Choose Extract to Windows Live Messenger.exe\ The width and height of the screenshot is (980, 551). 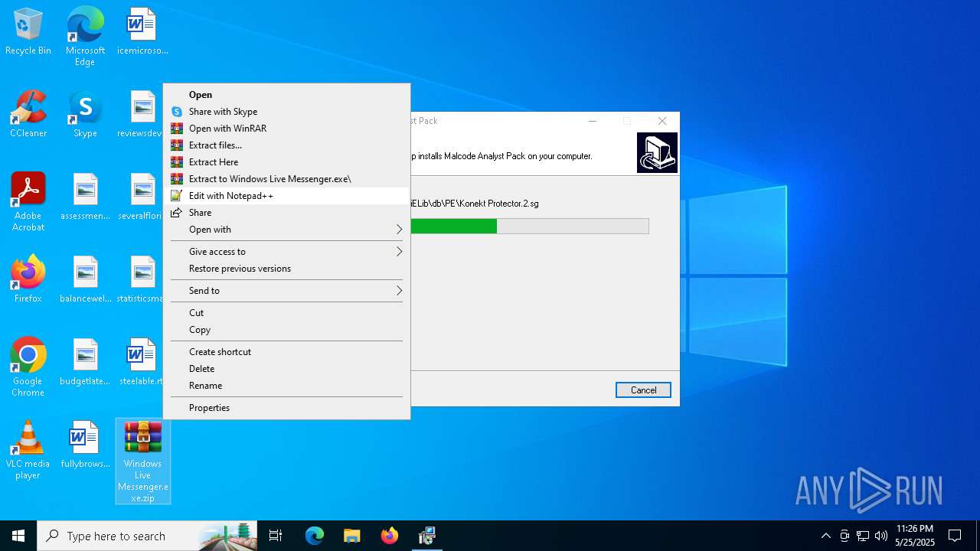coord(287,179)
